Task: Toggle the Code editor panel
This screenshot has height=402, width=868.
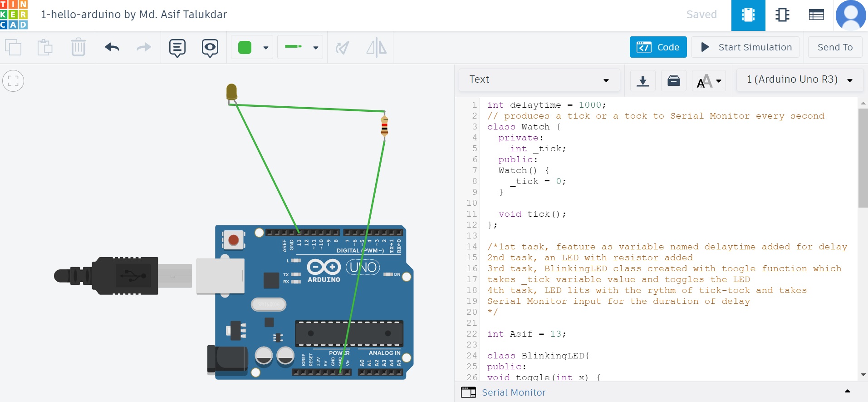Action: coord(658,47)
